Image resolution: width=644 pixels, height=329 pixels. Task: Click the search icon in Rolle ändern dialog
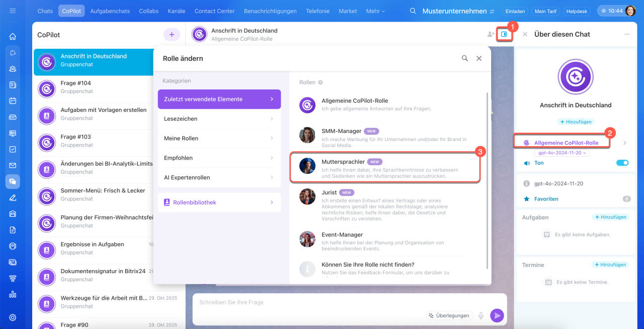(465, 58)
